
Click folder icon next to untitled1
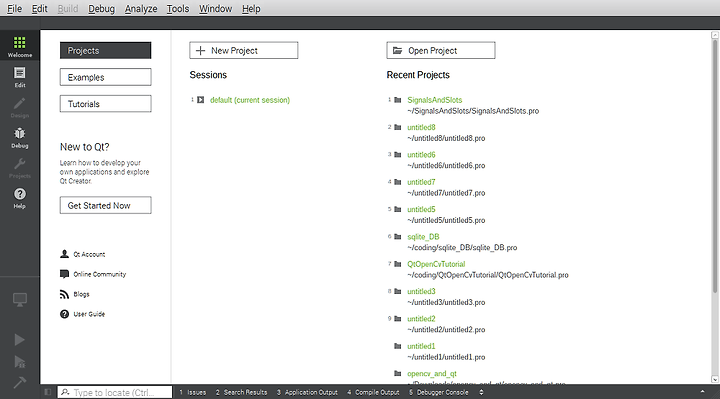coord(398,346)
